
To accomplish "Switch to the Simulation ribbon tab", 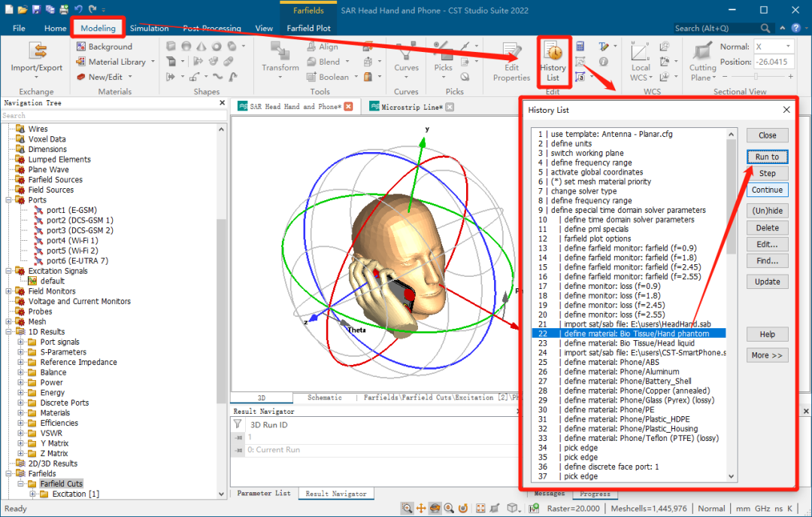I will click(149, 29).
